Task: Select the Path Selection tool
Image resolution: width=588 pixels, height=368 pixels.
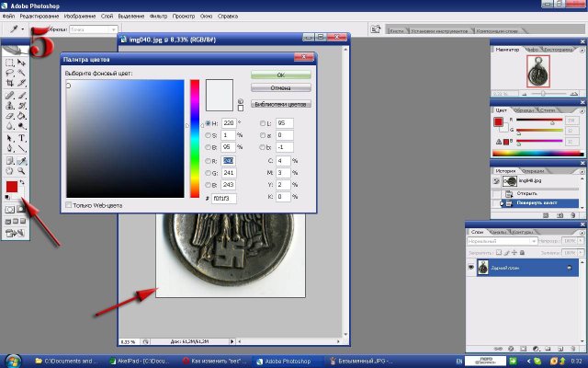Action: pos(10,138)
